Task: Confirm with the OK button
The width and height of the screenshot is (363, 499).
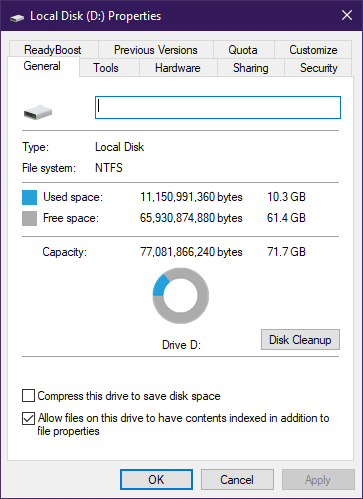Action: 156,480
